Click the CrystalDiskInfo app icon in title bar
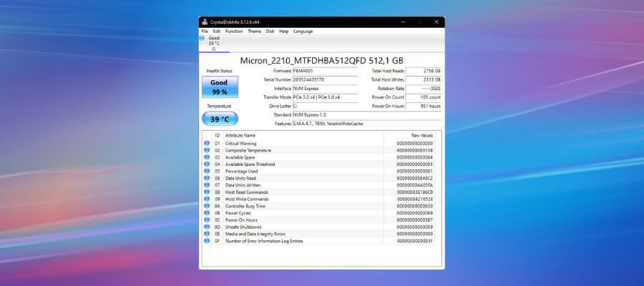Image resolution: width=644 pixels, height=286 pixels. tap(205, 22)
